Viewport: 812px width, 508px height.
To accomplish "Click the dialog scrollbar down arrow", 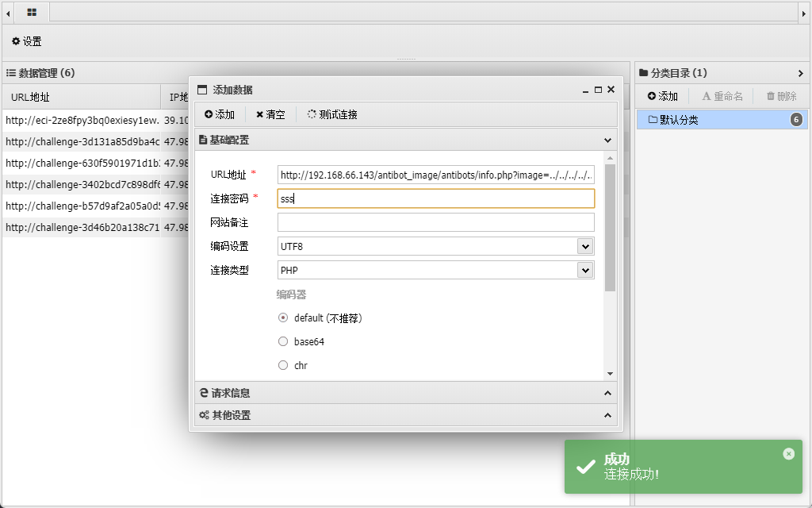I will [x=610, y=374].
